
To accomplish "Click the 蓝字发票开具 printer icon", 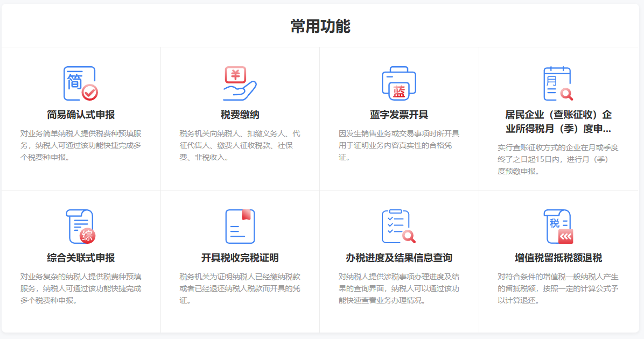I will coord(399,83).
